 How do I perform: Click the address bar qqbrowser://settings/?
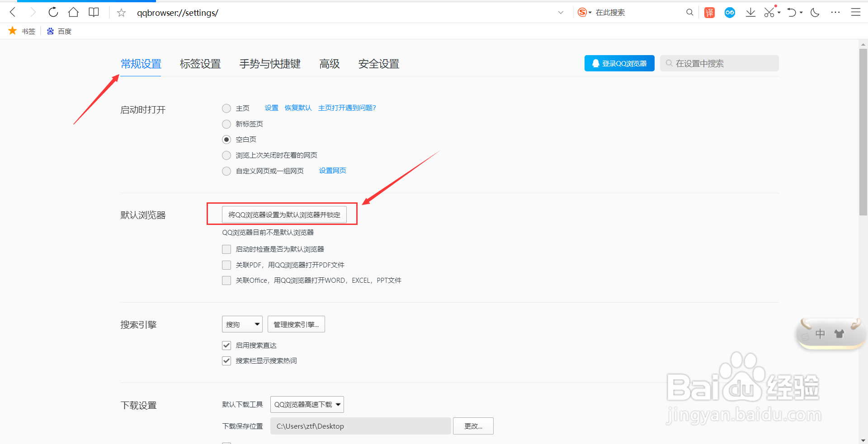click(178, 13)
